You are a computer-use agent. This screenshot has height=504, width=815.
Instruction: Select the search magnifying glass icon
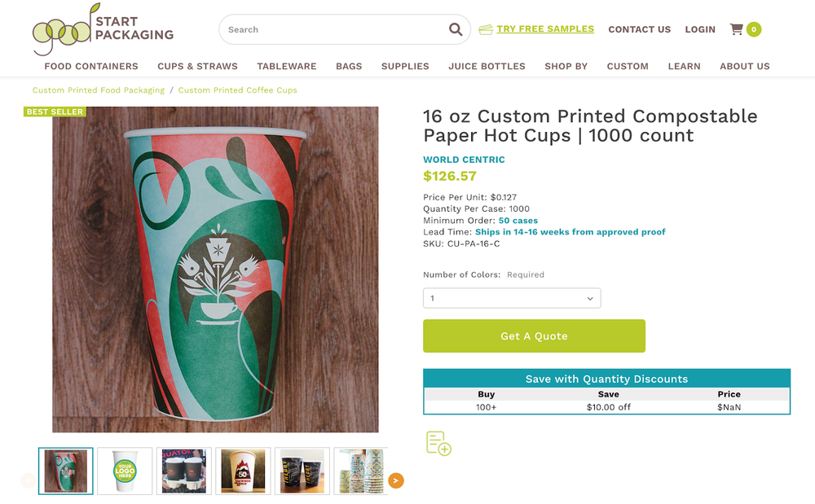pos(455,29)
